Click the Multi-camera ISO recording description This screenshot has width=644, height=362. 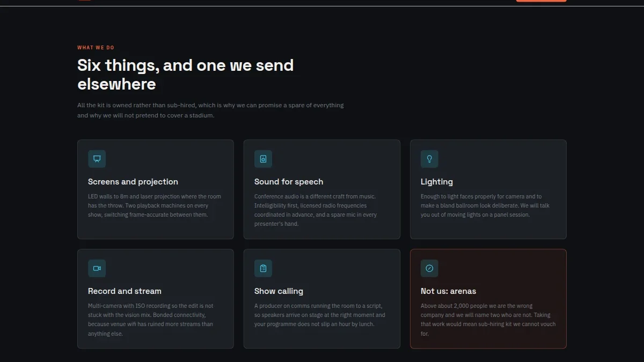151,320
